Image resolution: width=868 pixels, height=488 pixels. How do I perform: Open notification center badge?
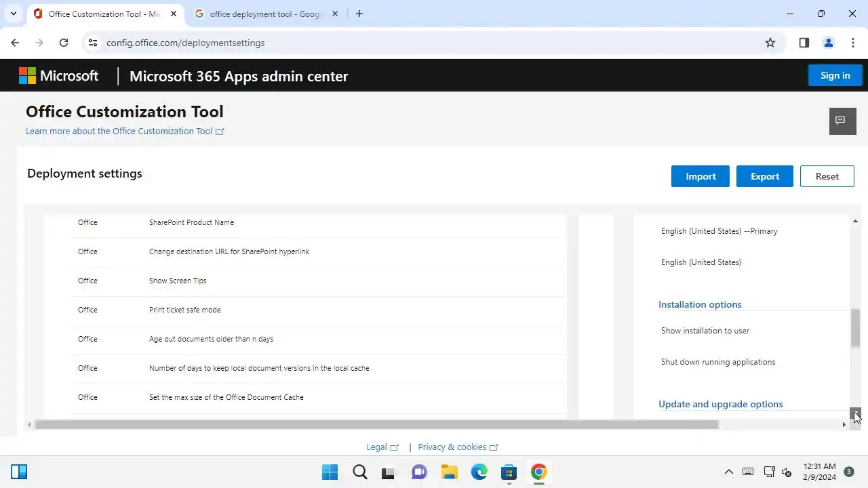(849, 472)
